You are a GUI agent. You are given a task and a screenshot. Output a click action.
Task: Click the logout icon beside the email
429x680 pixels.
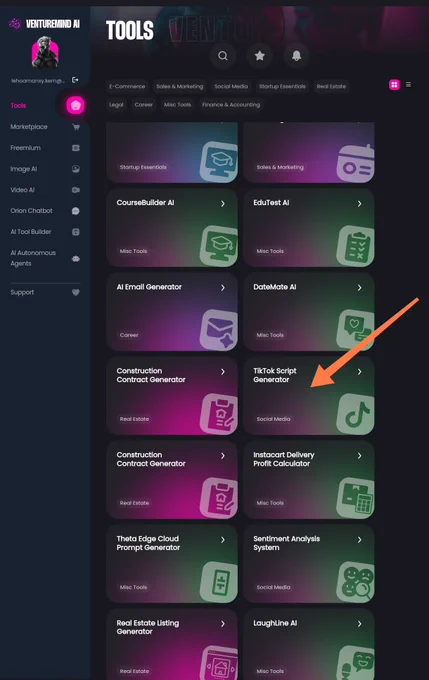click(x=75, y=80)
